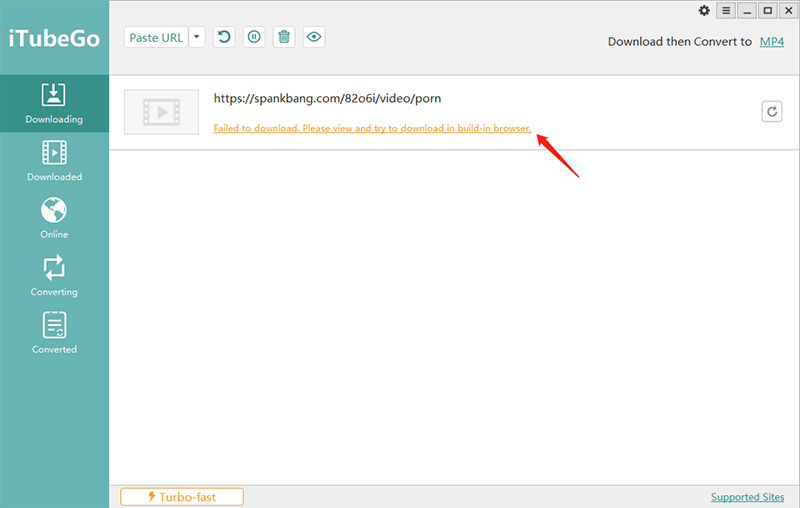Open the Online browser section

tap(54, 218)
